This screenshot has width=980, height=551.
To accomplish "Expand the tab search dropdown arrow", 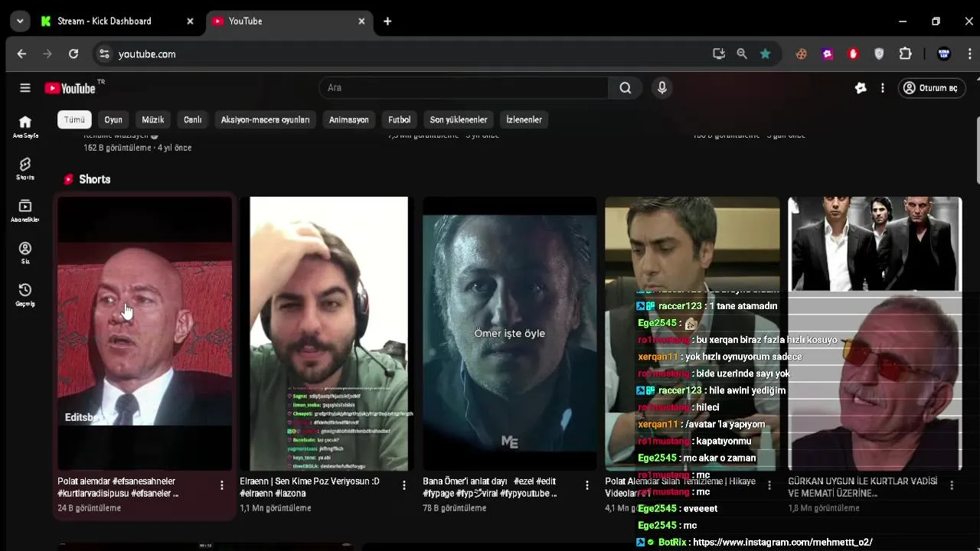I will pyautogui.click(x=20, y=21).
